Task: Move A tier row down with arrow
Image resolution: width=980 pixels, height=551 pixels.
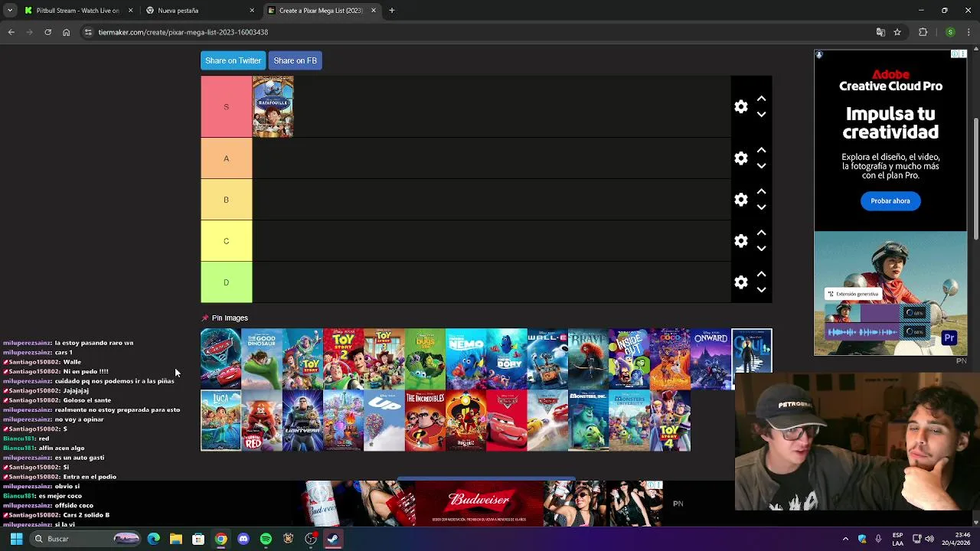Action: pos(761,166)
